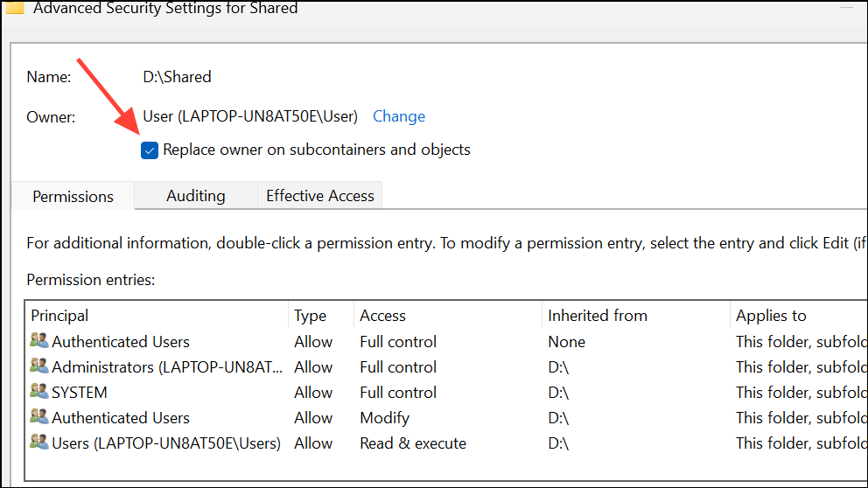
Task: Click the Access column header
Action: pos(448,316)
